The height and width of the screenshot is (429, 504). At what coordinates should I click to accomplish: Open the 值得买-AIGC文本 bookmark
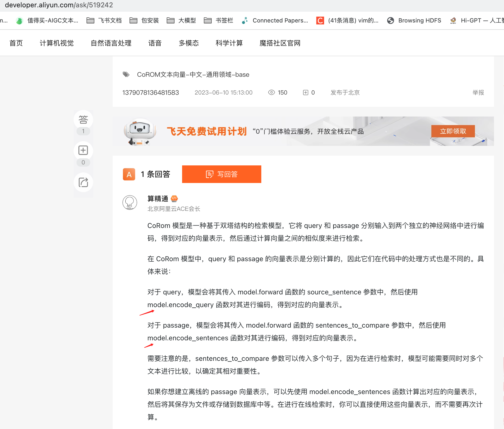[x=47, y=21]
